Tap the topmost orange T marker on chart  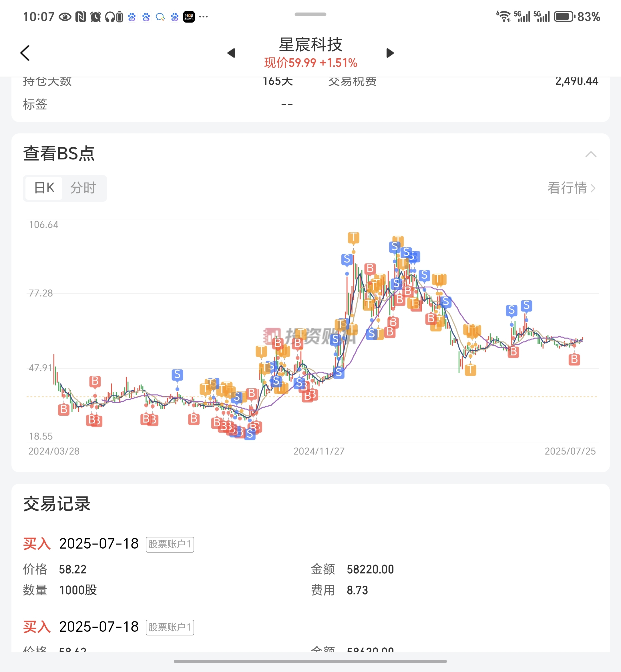point(353,238)
